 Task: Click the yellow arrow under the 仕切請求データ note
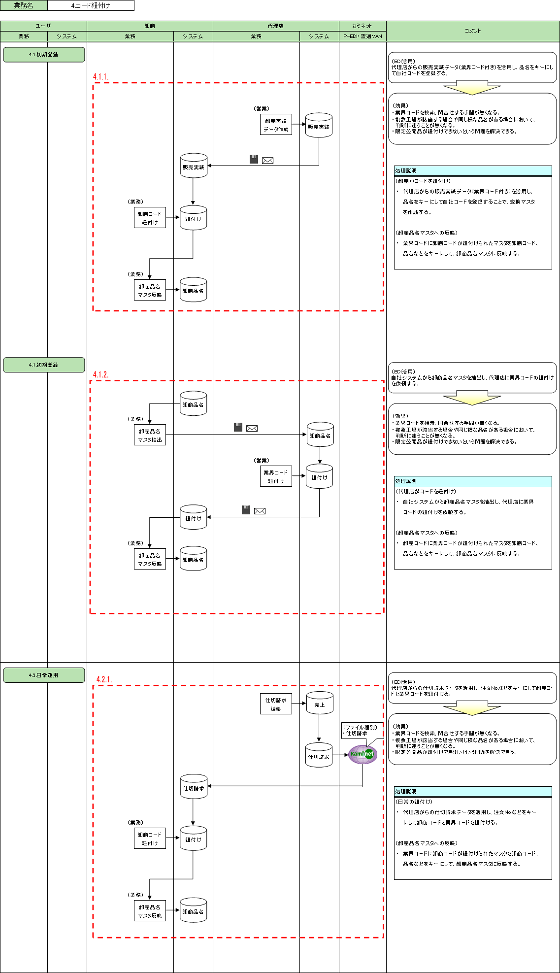pos(472,708)
